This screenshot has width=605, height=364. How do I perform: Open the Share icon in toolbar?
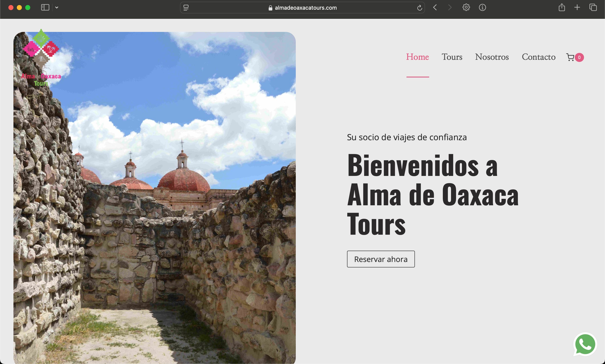point(562,7)
